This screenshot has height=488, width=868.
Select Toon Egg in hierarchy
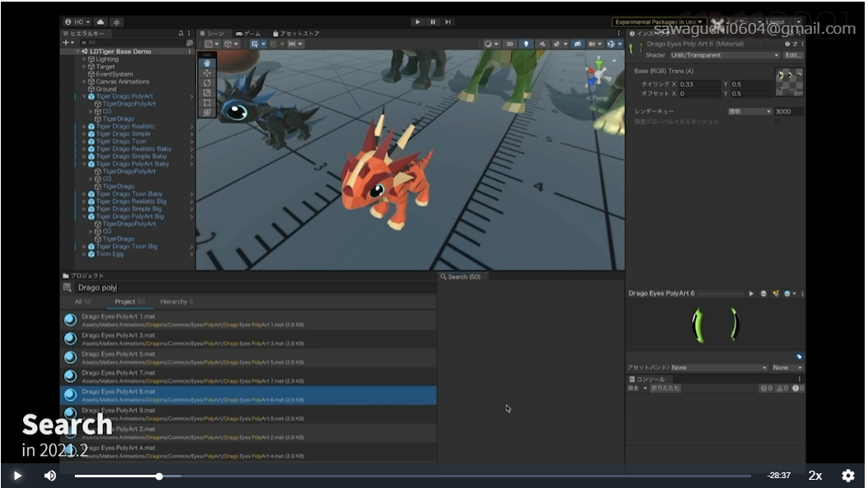(109, 254)
